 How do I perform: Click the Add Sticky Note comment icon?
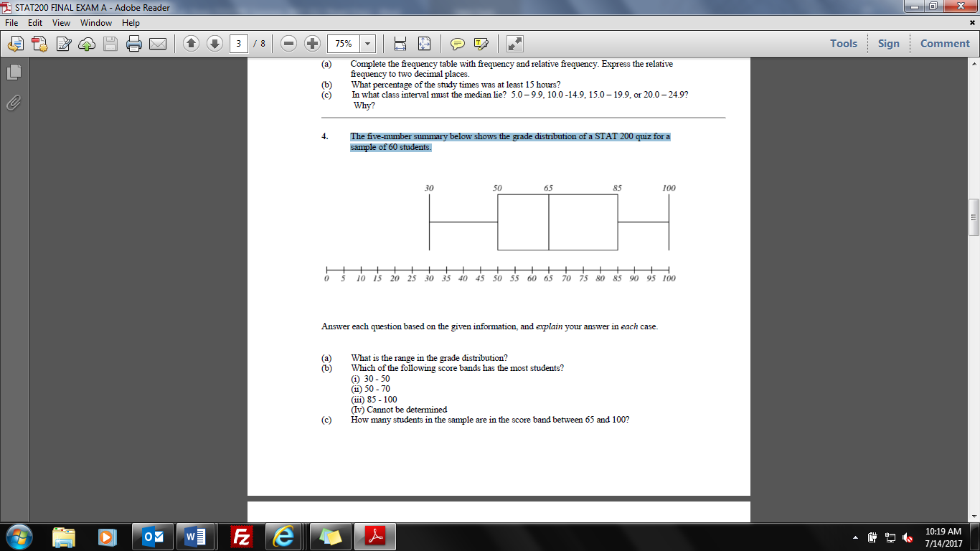[458, 43]
